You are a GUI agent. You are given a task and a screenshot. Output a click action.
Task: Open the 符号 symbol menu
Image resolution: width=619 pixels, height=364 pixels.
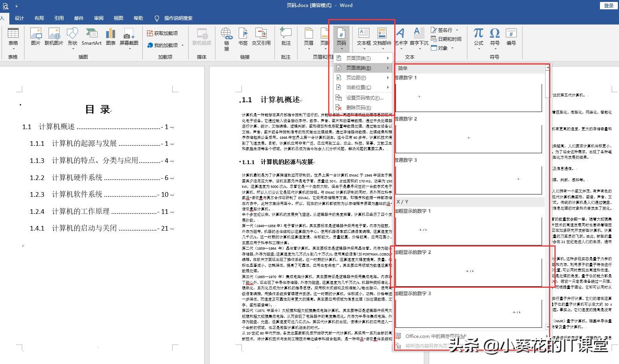495,38
